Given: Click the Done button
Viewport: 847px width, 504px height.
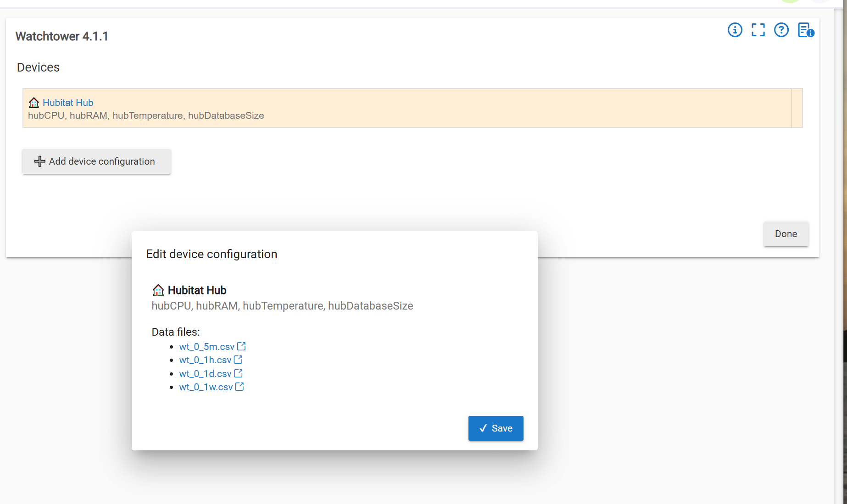Looking at the screenshot, I should pos(786,234).
